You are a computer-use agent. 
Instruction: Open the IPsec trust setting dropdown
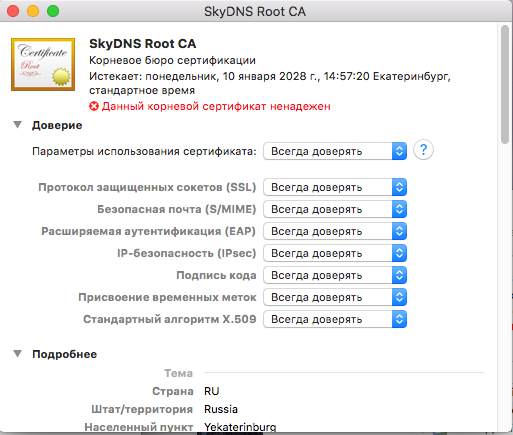335,253
